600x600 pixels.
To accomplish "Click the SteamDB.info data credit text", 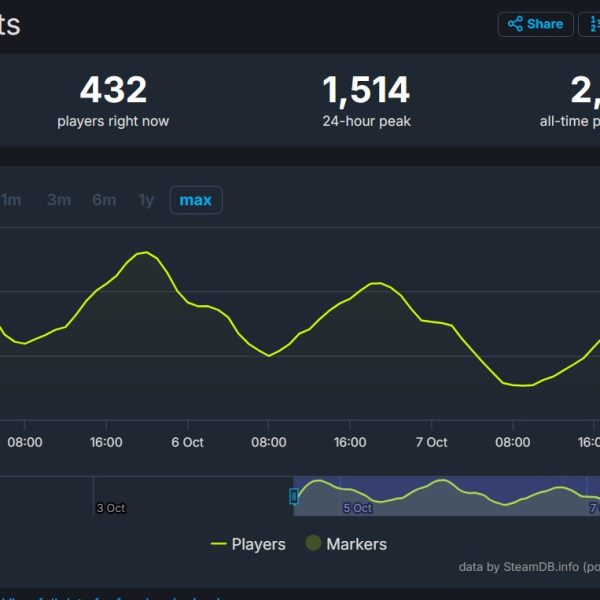I will (x=529, y=567).
